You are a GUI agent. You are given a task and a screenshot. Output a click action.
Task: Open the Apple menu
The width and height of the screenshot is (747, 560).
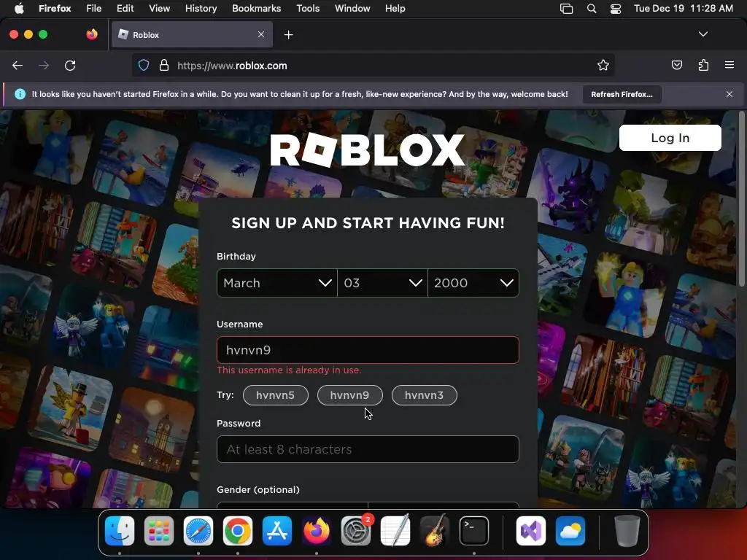(x=19, y=8)
